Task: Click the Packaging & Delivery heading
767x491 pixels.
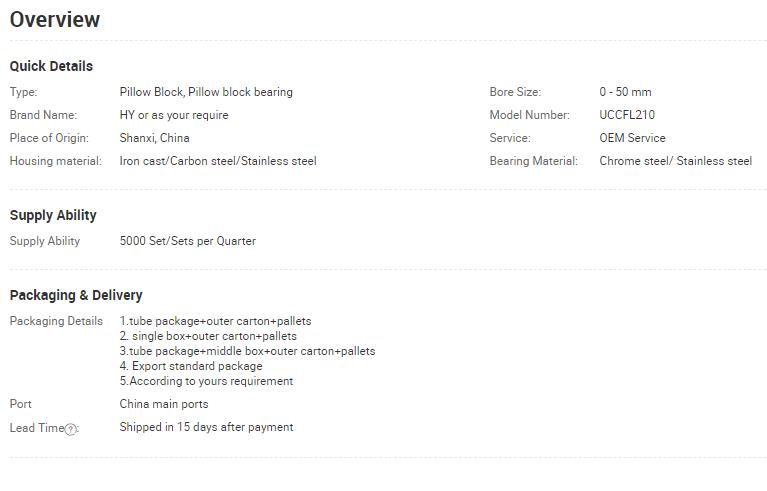Action: [x=76, y=295]
